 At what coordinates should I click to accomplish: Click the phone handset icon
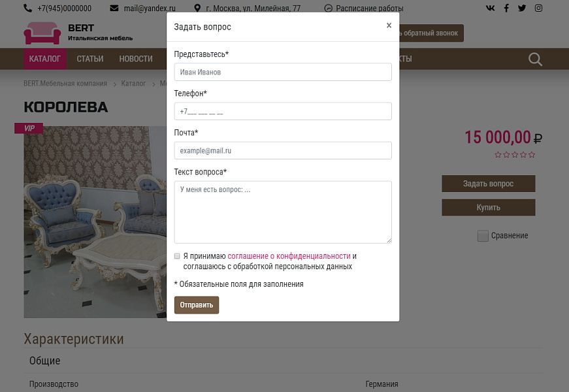point(27,8)
